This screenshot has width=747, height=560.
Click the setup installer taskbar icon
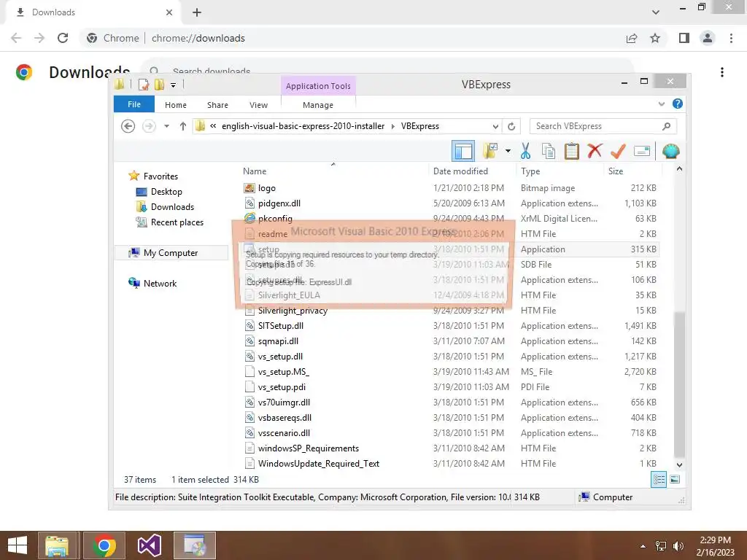pyautogui.click(x=194, y=545)
